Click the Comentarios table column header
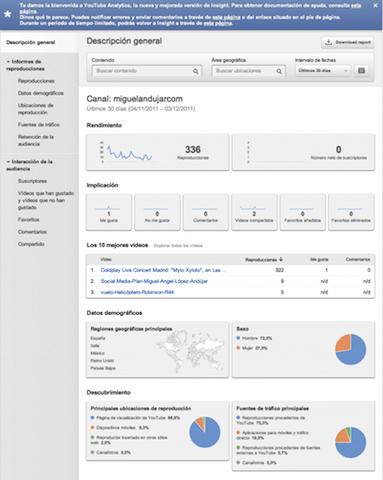 coord(358,259)
